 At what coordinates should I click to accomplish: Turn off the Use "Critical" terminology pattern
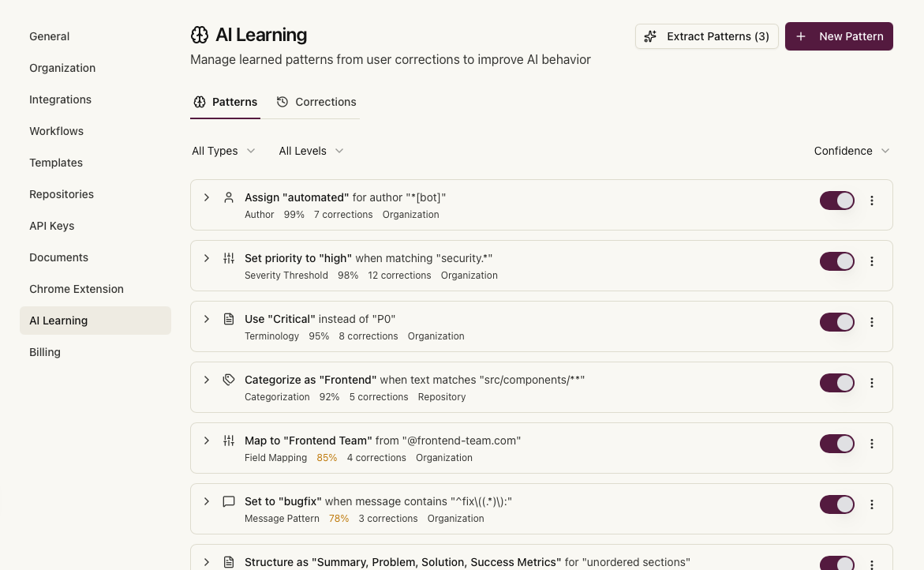tap(836, 322)
